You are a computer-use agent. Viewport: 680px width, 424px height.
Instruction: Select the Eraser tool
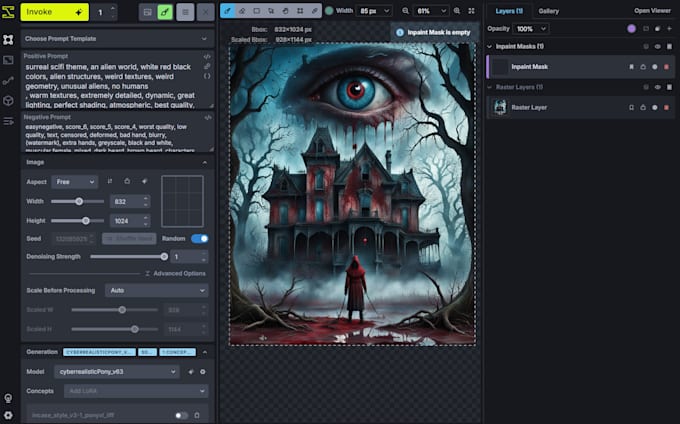point(241,11)
